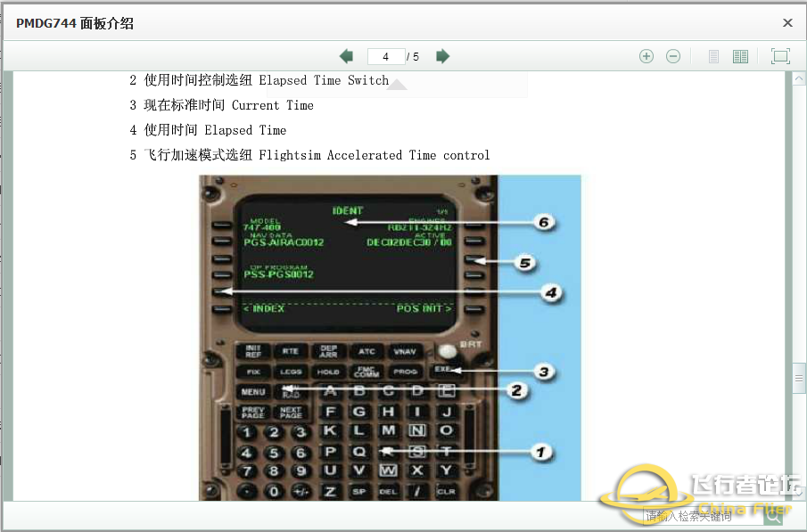
Task: Switch to single-page layout view
Action: click(x=713, y=55)
